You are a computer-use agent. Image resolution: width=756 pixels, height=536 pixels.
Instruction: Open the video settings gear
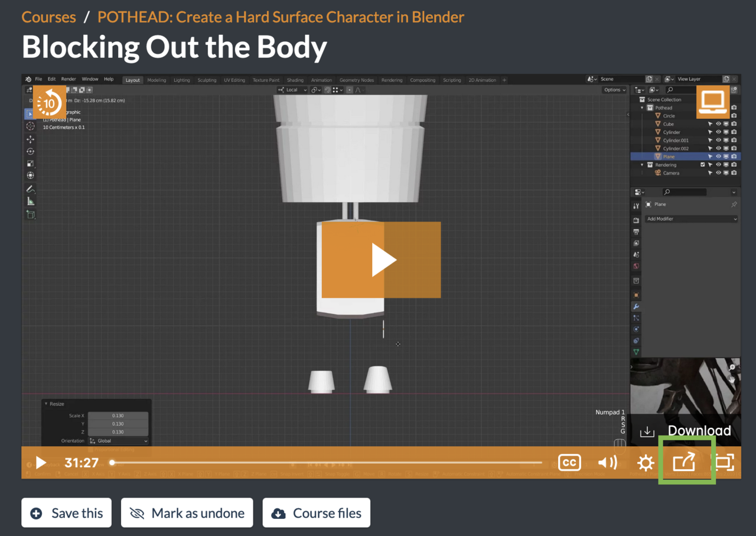pyautogui.click(x=646, y=462)
